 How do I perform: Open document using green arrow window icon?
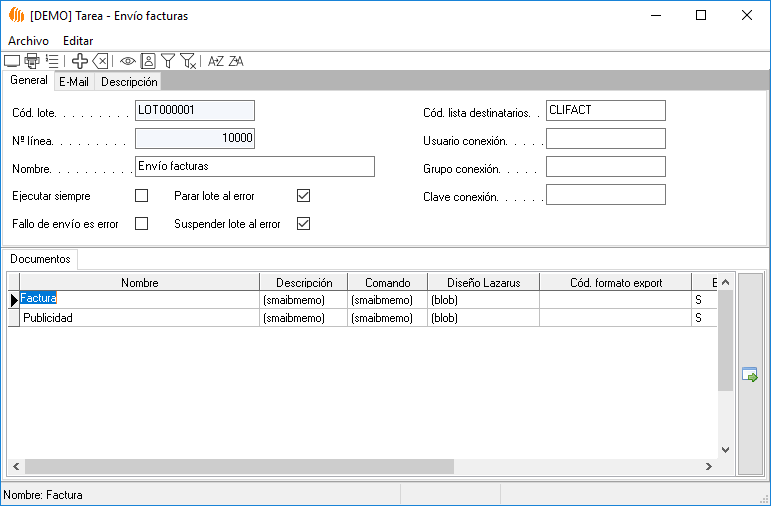(749, 375)
